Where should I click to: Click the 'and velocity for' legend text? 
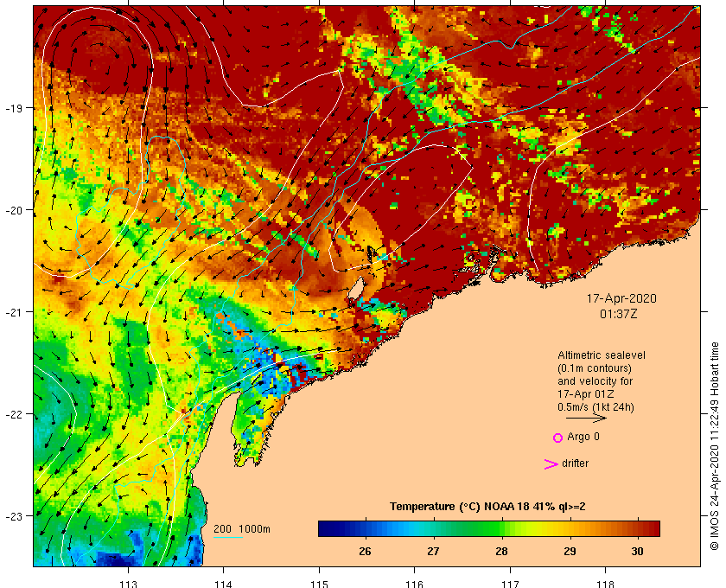pos(595,381)
